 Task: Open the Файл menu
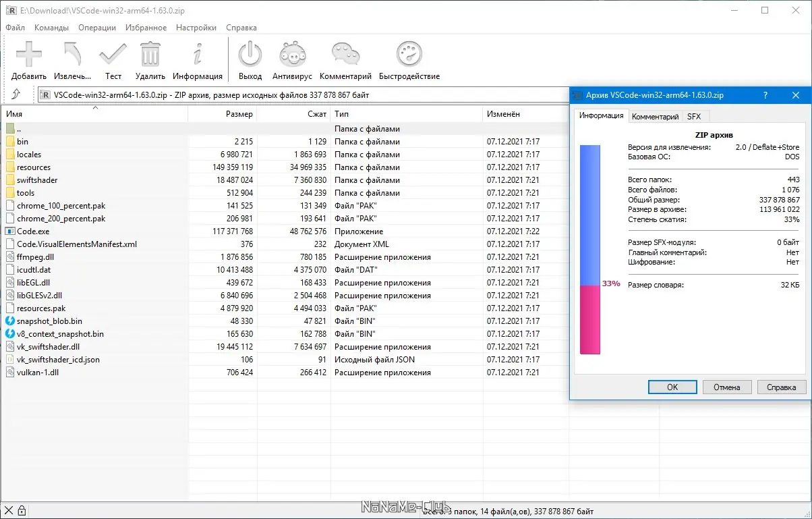(x=15, y=28)
